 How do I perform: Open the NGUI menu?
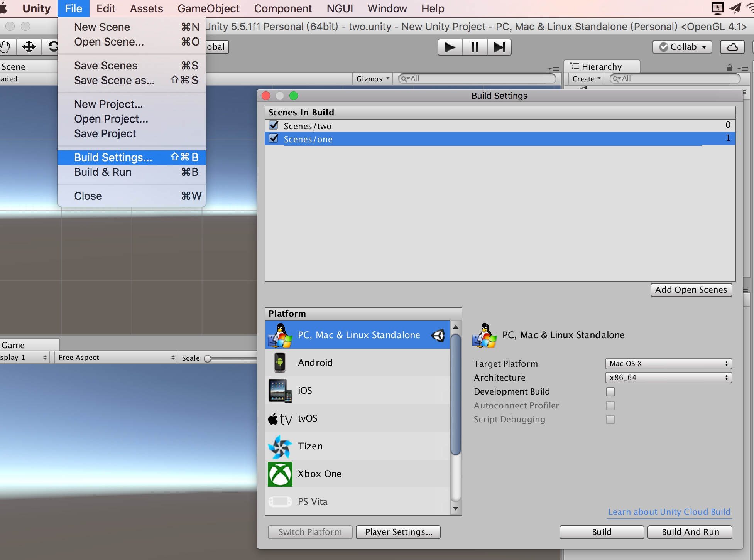(x=340, y=8)
